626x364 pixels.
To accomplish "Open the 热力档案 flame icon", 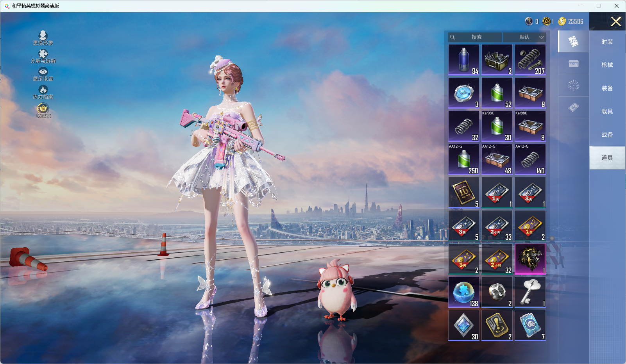I will tap(43, 93).
